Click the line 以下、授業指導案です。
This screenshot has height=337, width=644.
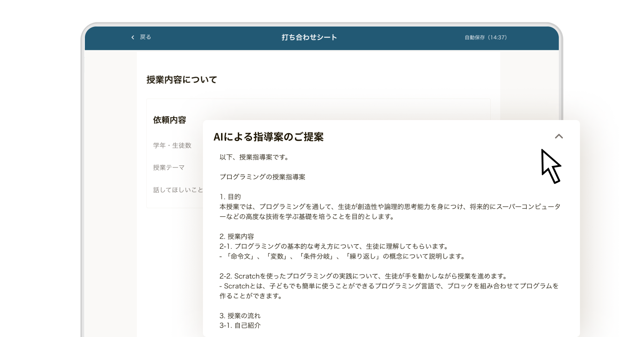254,157
